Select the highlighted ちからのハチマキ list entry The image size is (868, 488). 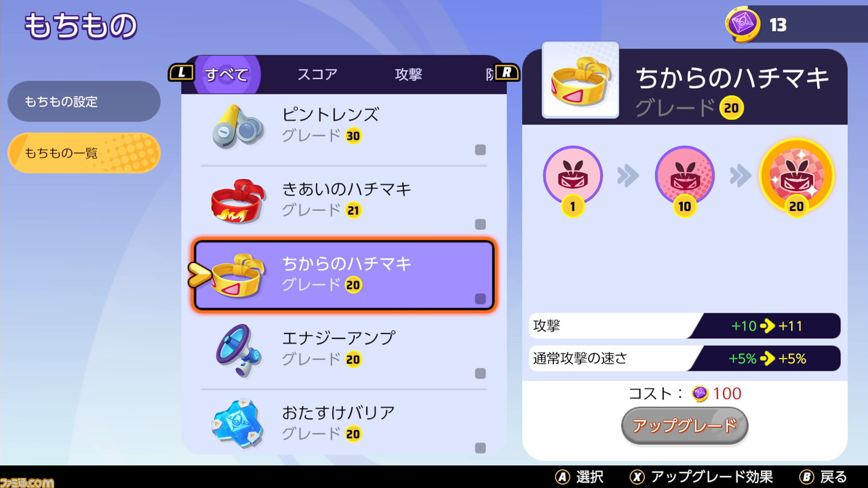(344, 274)
